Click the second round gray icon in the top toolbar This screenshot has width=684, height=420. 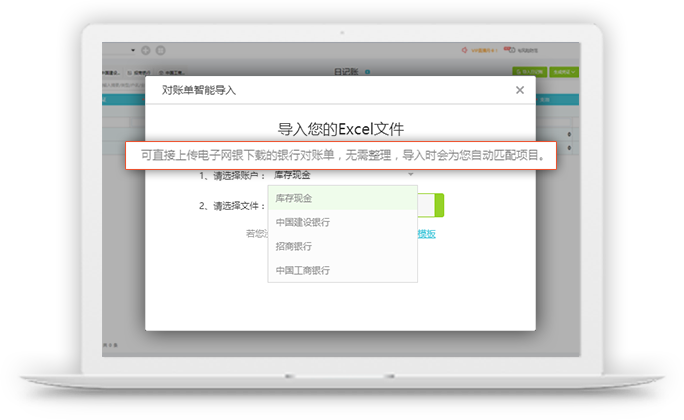tap(160, 50)
